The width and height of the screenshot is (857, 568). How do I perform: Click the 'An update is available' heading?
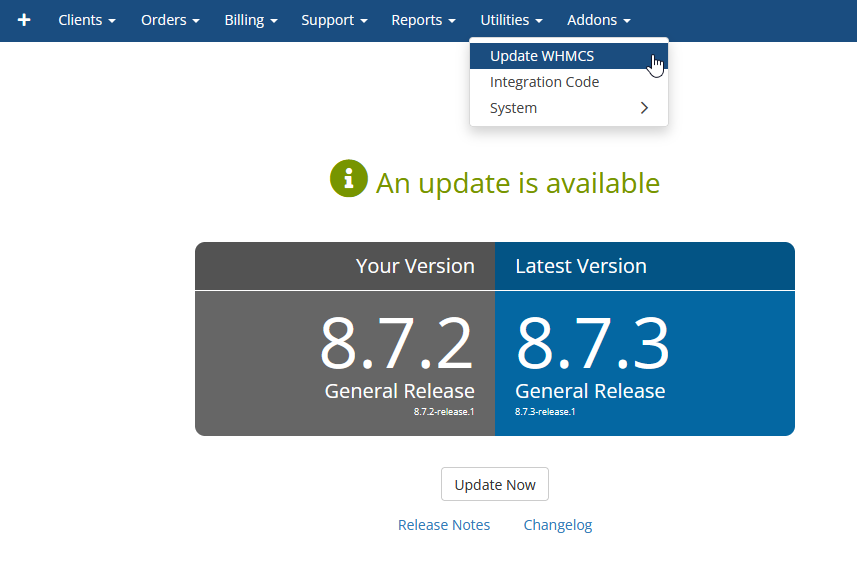coord(517,183)
